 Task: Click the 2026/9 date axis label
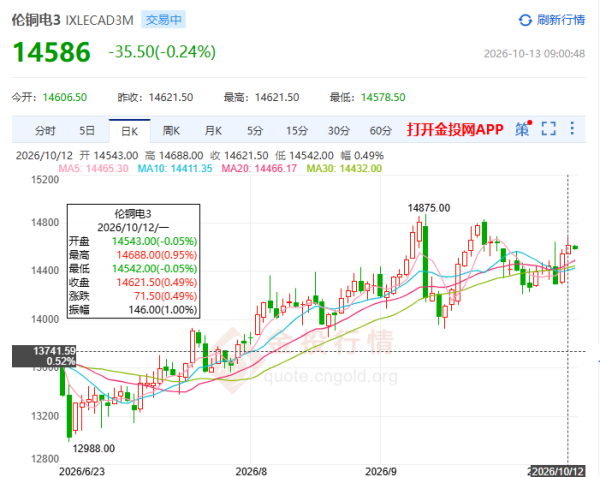[x=381, y=471]
